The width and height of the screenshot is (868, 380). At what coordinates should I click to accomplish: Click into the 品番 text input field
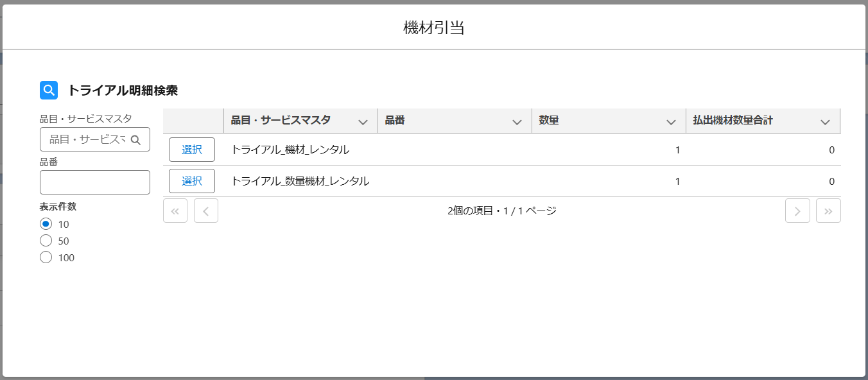click(x=95, y=182)
